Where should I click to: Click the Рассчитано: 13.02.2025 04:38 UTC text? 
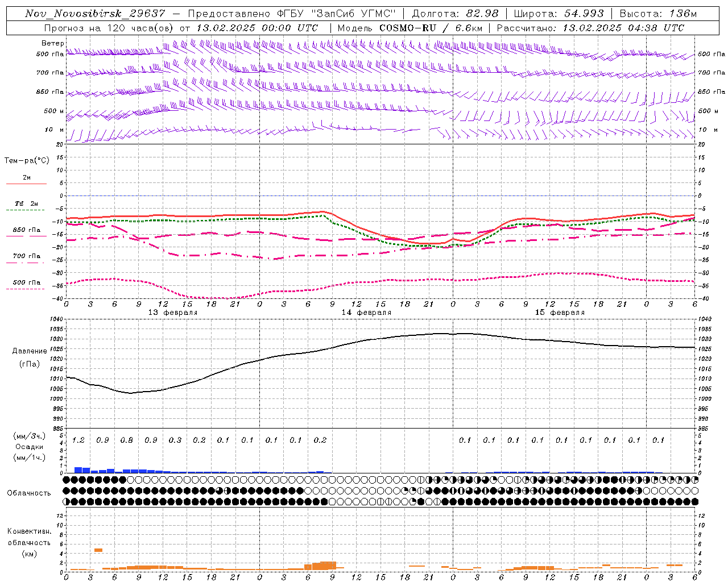tap(590, 28)
